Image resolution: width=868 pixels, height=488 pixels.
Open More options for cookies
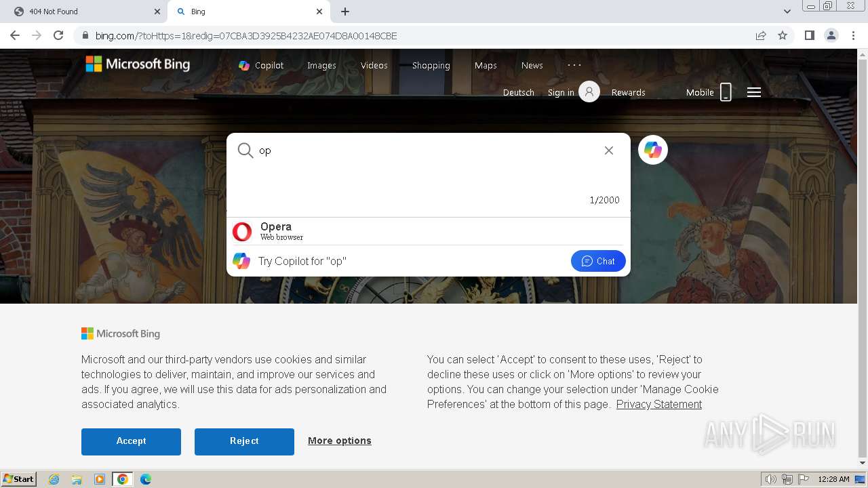click(340, 441)
